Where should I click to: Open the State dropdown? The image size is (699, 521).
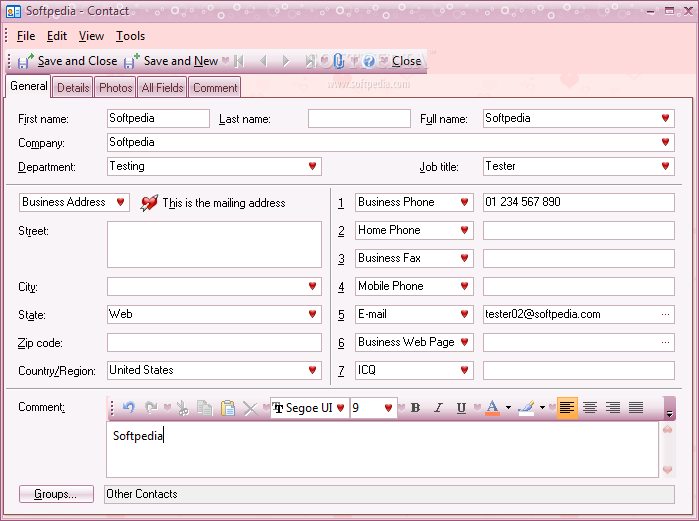click(312, 314)
